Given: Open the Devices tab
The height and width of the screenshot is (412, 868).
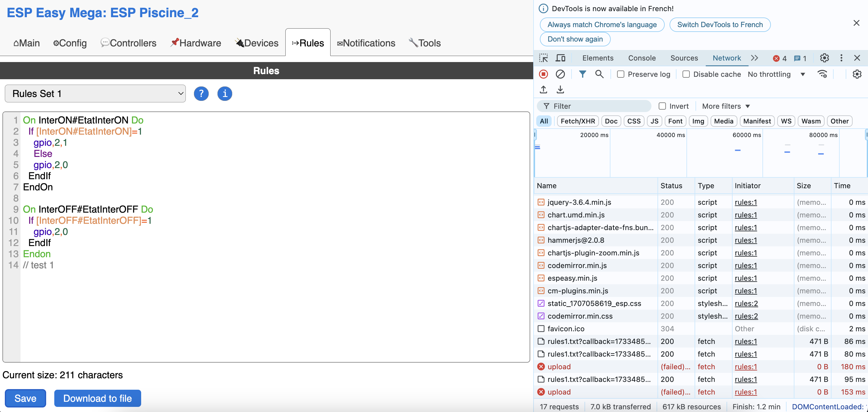Looking at the screenshot, I should click(257, 43).
